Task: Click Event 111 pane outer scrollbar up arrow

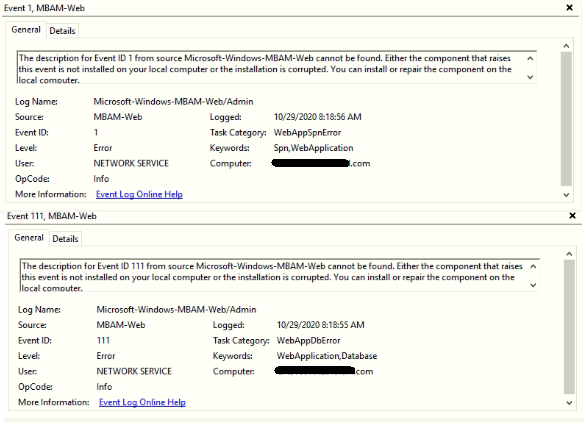Action: pos(569,254)
